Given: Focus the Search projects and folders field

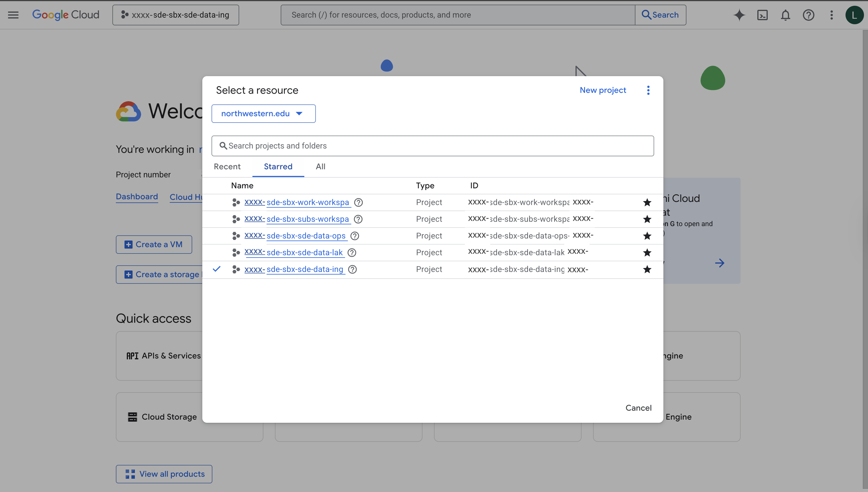Looking at the screenshot, I should point(432,146).
